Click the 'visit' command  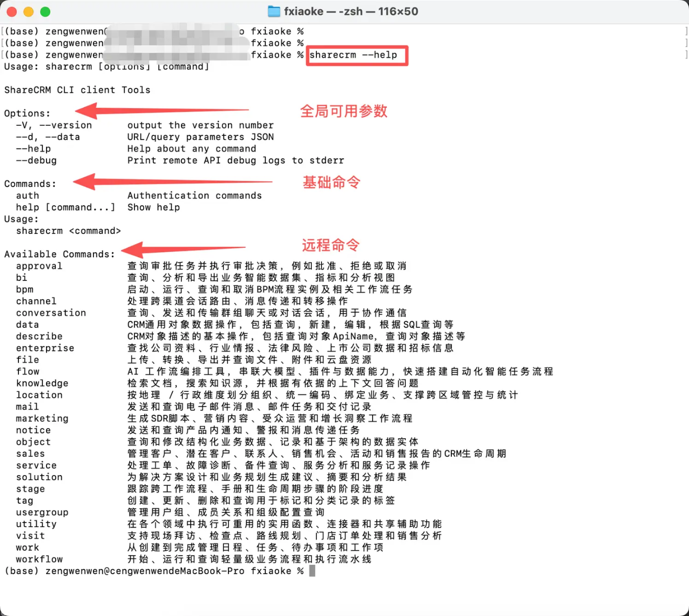click(x=31, y=536)
